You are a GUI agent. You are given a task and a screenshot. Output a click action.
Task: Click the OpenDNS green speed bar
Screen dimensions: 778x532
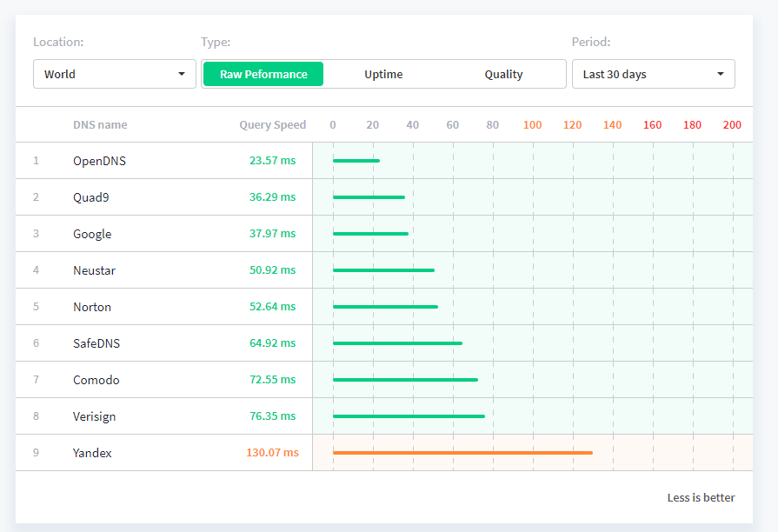pyautogui.click(x=356, y=160)
